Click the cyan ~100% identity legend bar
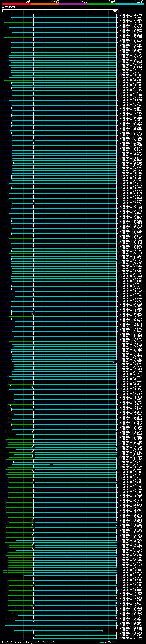The width and height of the screenshot is (146, 644). point(130,4)
